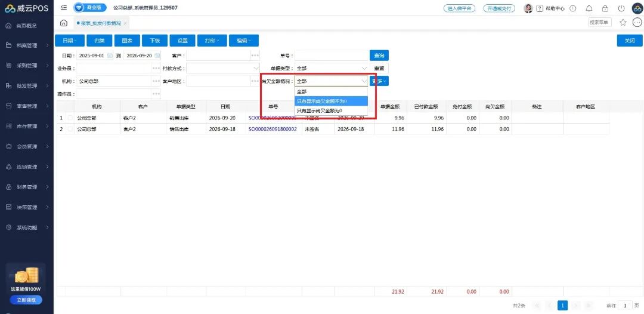The image size is (644, 314).
Task: Expand 批发管理 in the sidebar
Action: click(27, 86)
